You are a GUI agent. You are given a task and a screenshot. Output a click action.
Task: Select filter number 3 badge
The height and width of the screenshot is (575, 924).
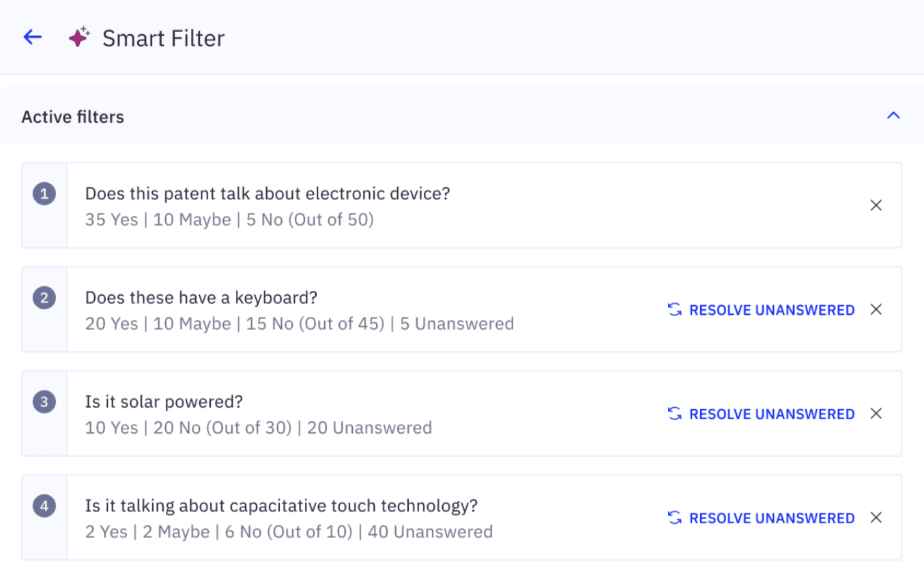pyautogui.click(x=44, y=402)
